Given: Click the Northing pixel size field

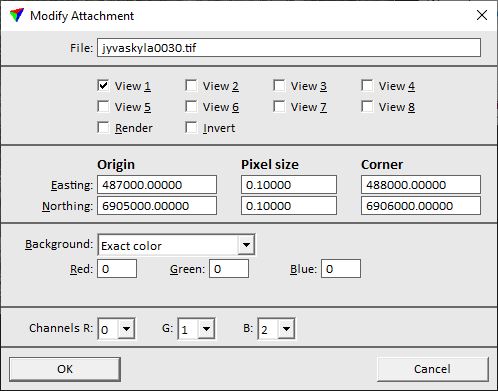Looking at the screenshot, I should tap(289, 206).
